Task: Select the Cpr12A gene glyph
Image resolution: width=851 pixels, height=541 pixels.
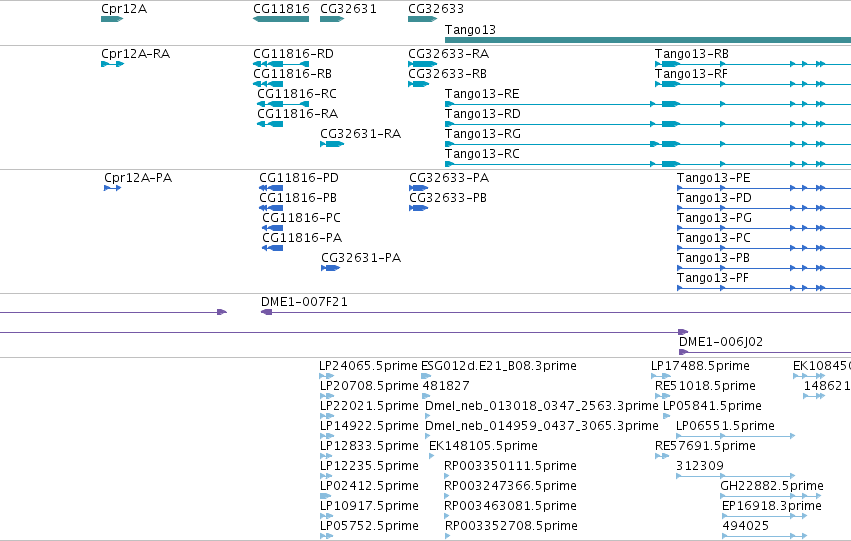Action: pos(112,19)
